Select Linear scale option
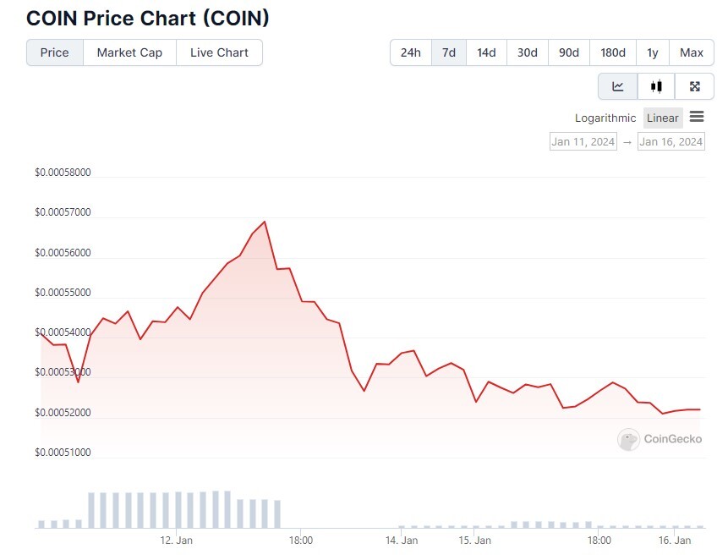Image resolution: width=728 pixels, height=560 pixels. [x=663, y=118]
